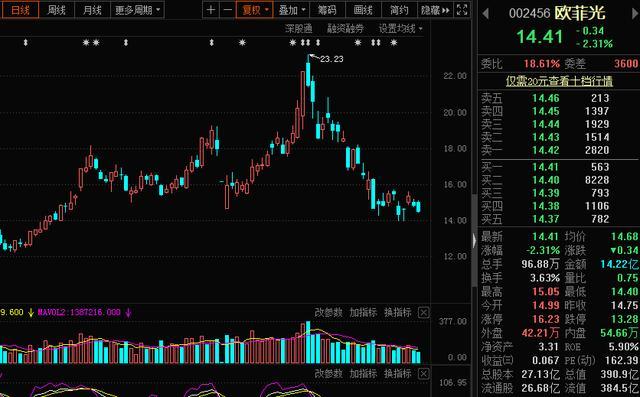The width and height of the screenshot is (640, 397).
Task: Click the stock code 002456
Action: [x=529, y=14]
